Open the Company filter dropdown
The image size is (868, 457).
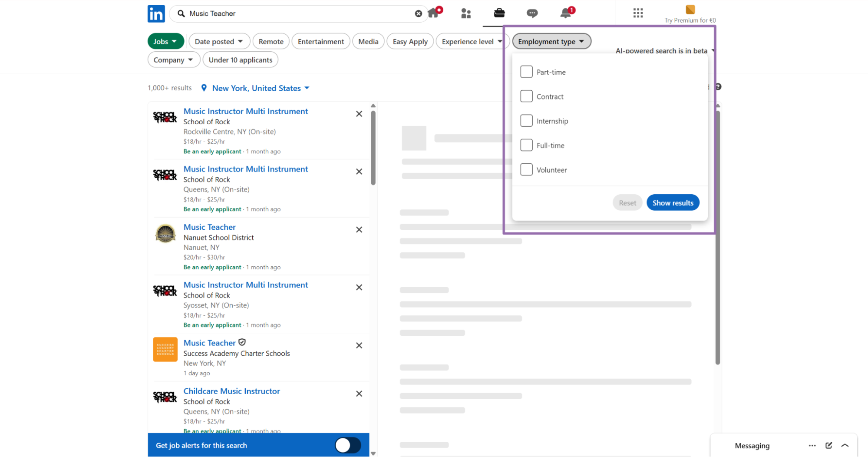click(x=173, y=60)
